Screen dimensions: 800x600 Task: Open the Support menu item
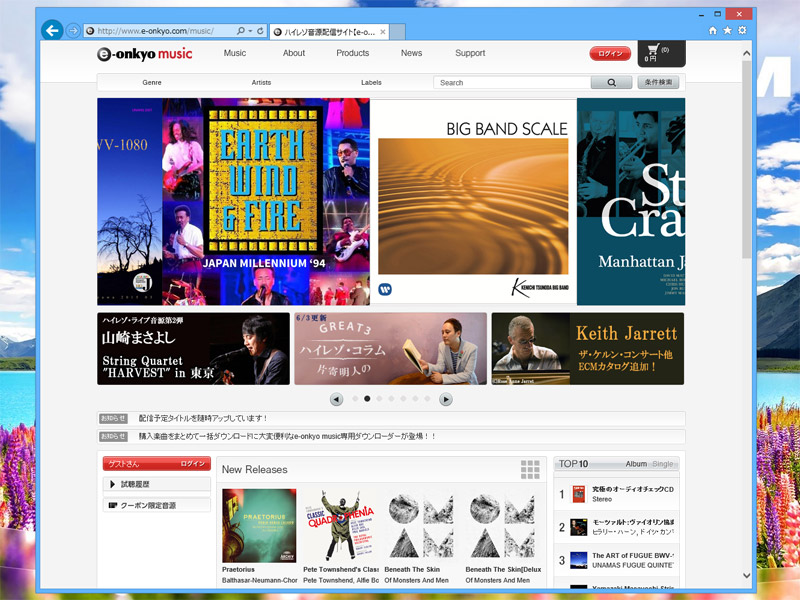tap(470, 53)
